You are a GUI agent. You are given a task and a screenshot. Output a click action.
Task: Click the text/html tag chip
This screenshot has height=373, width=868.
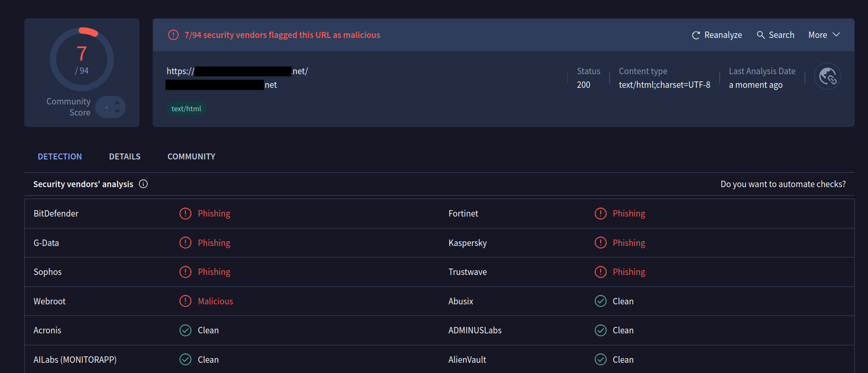point(186,109)
